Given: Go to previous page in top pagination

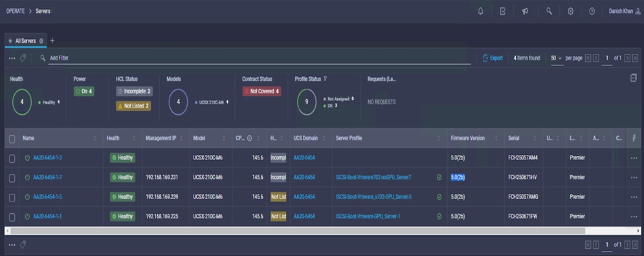Looking at the screenshot, I should pyautogui.click(x=596, y=58).
